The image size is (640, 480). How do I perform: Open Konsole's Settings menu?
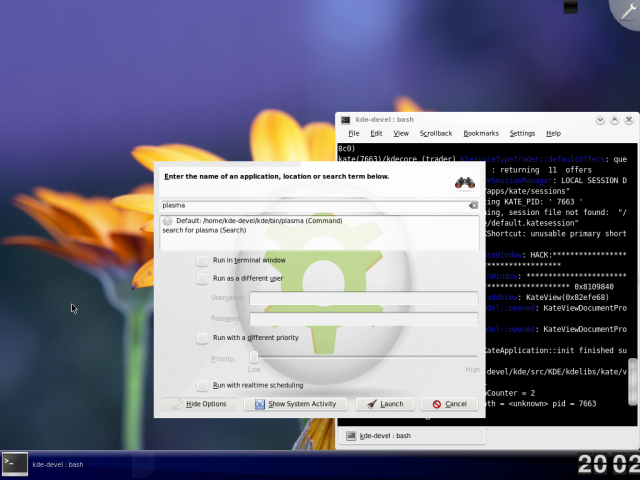(x=522, y=133)
